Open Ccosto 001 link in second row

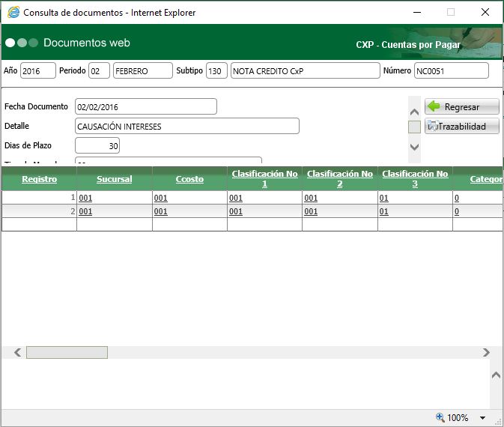click(160, 212)
